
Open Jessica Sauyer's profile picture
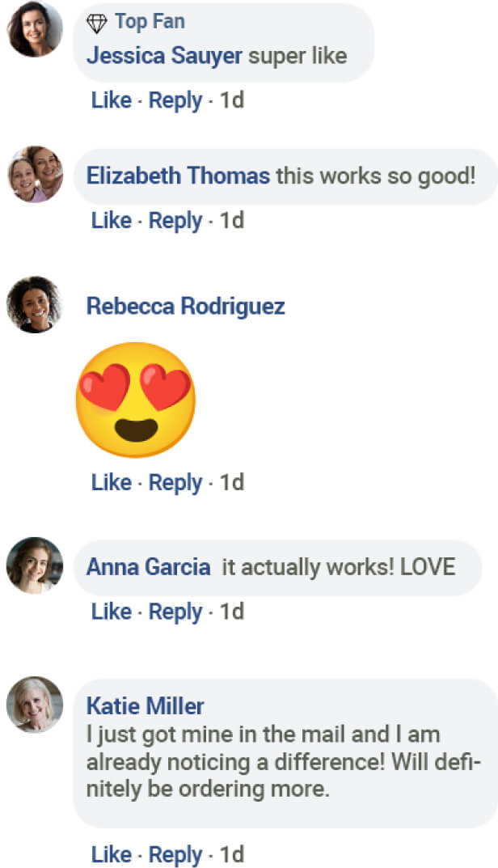click(35, 29)
